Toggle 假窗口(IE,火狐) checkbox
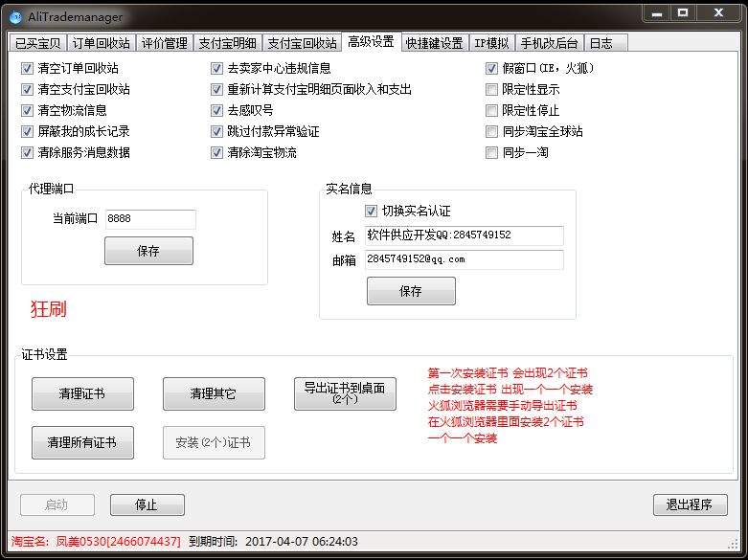 pyautogui.click(x=491, y=68)
